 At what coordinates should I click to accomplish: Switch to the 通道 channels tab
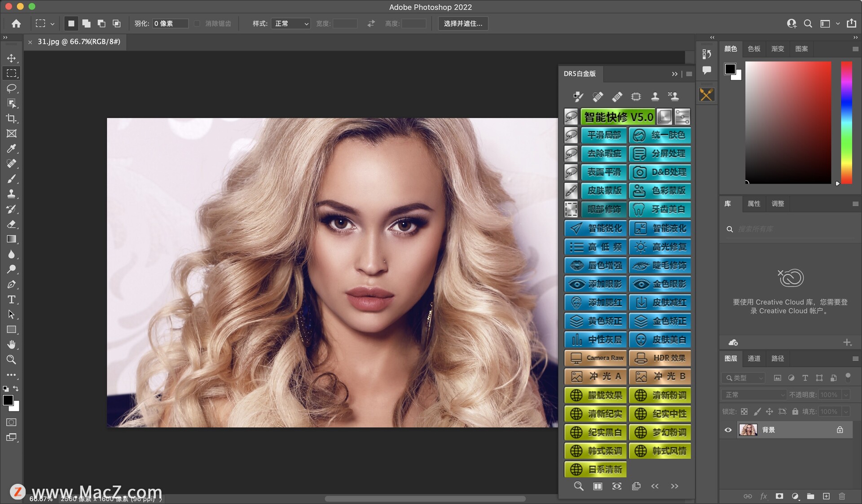tap(754, 359)
